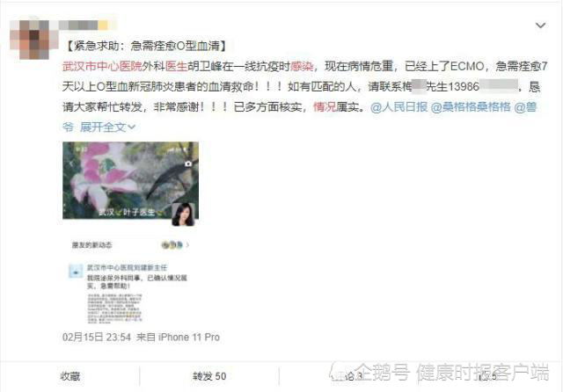The width and height of the screenshot is (563, 392).
Task: Open the post options chevron menu
Action: tap(540, 25)
